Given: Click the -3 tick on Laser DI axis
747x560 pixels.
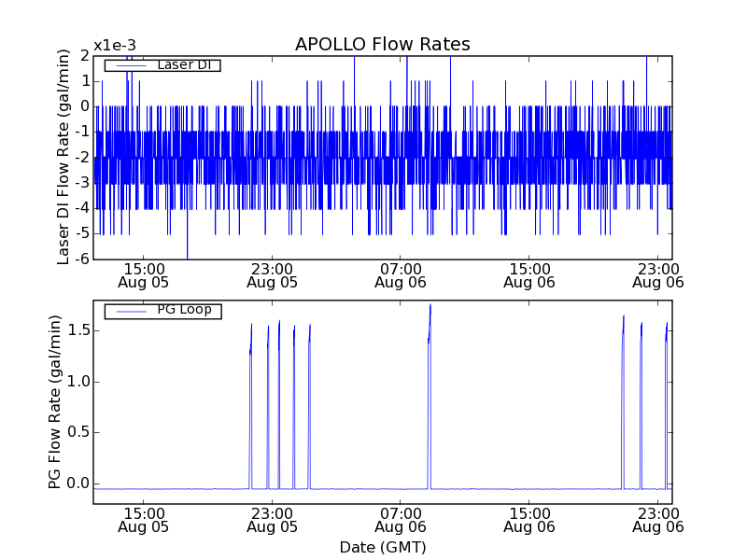Looking at the screenshot, I should point(81,183).
